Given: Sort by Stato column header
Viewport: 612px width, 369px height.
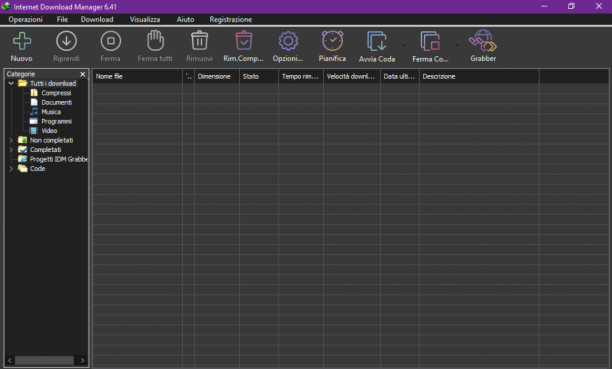Looking at the screenshot, I should [259, 76].
